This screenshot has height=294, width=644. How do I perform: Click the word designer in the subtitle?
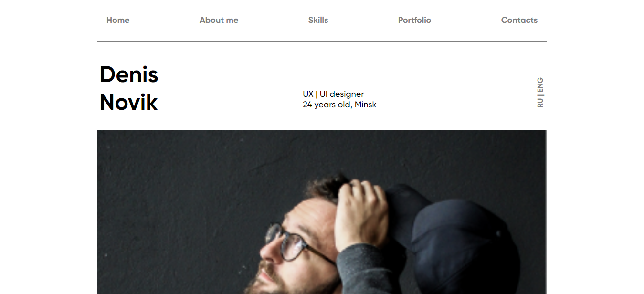click(x=347, y=94)
